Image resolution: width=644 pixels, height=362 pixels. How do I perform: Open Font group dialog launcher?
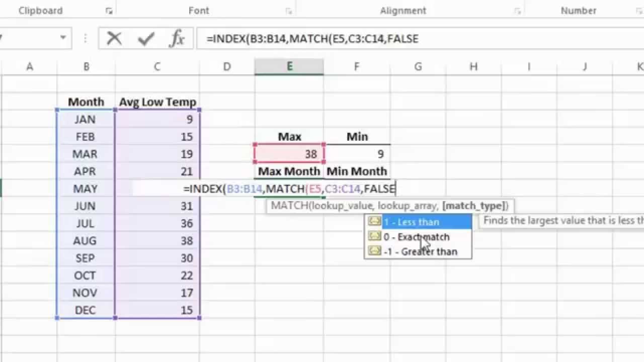point(289,11)
